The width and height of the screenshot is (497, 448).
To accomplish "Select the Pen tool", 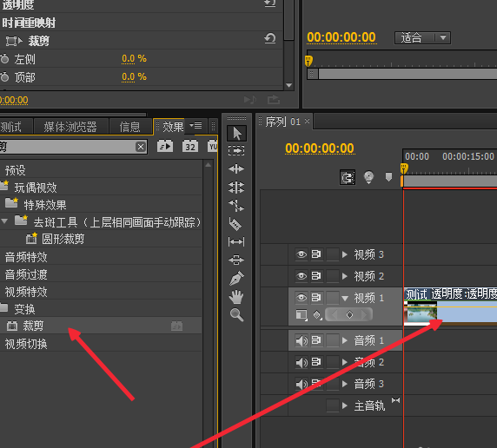I will (236, 278).
